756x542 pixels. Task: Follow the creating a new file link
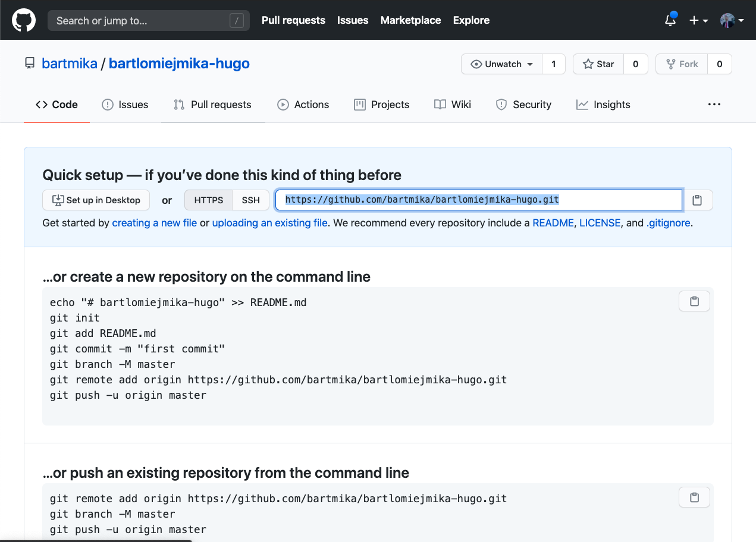click(x=155, y=223)
